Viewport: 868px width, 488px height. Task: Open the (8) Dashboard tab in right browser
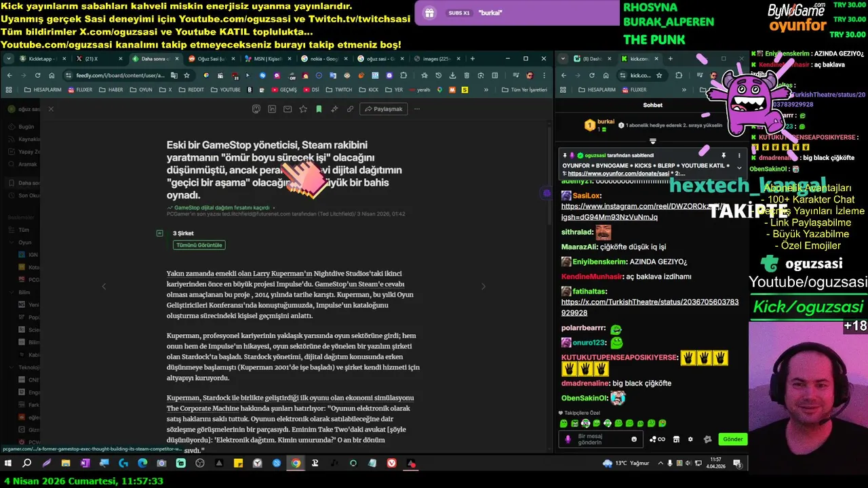click(592, 59)
